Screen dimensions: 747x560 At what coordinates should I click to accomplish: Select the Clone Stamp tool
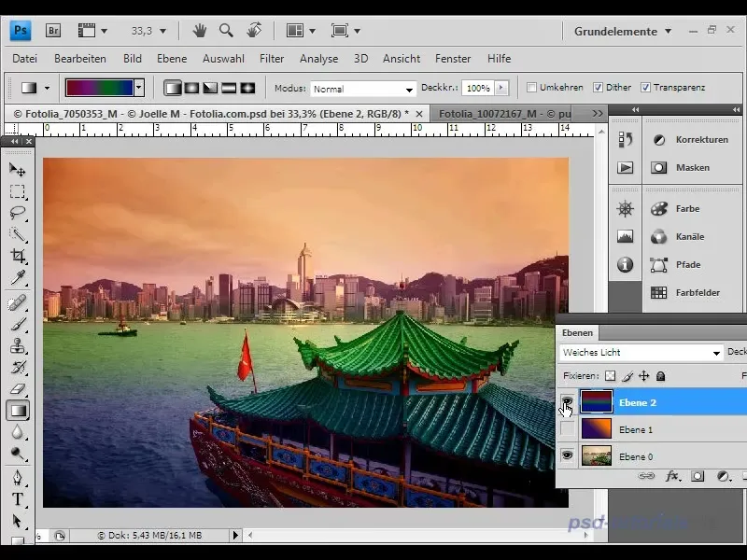(x=18, y=345)
